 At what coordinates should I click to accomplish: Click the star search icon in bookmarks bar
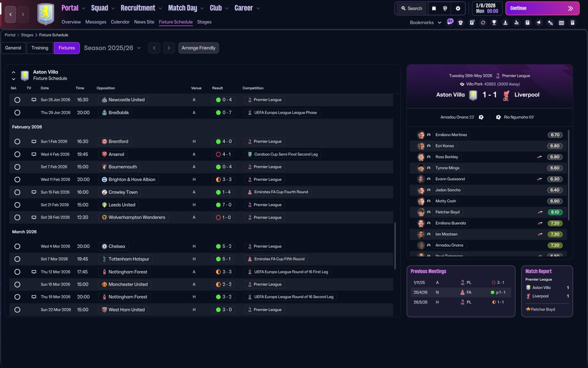tap(550, 23)
